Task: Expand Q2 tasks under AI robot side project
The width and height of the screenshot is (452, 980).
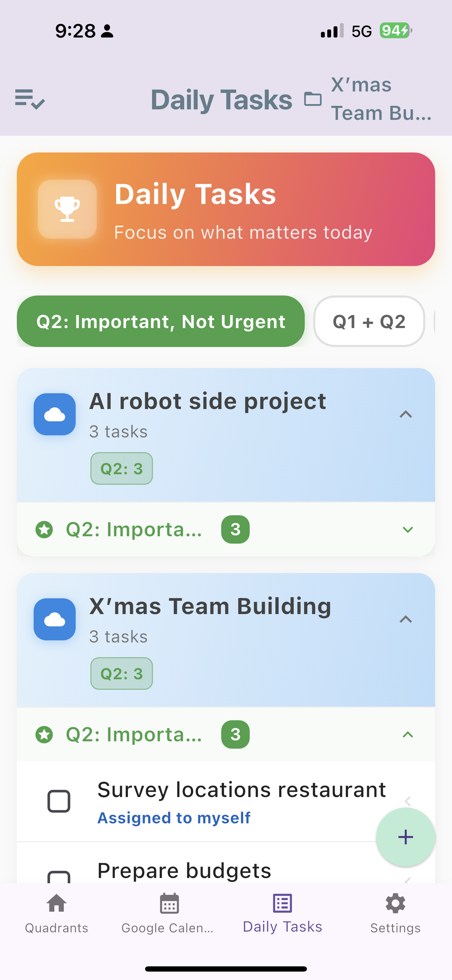Action: [408, 529]
